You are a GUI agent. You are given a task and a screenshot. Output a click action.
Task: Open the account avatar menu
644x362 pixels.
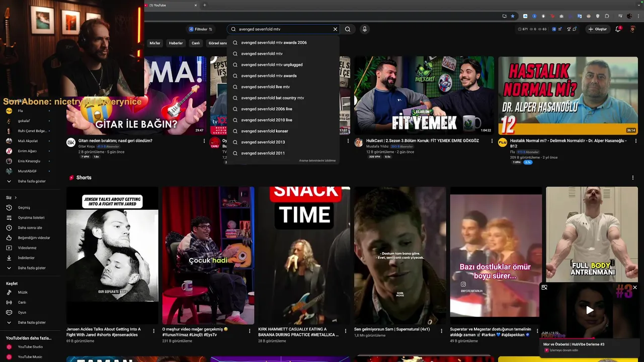pos(633,29)
